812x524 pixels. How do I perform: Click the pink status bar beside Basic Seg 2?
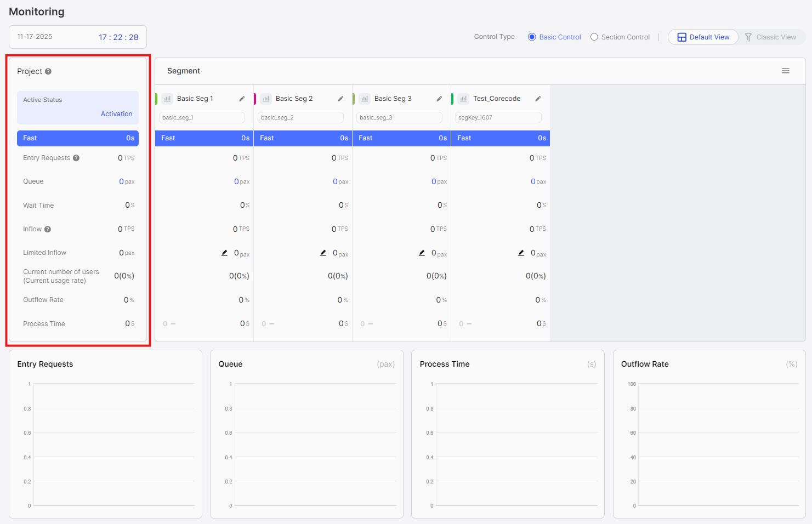255,98
